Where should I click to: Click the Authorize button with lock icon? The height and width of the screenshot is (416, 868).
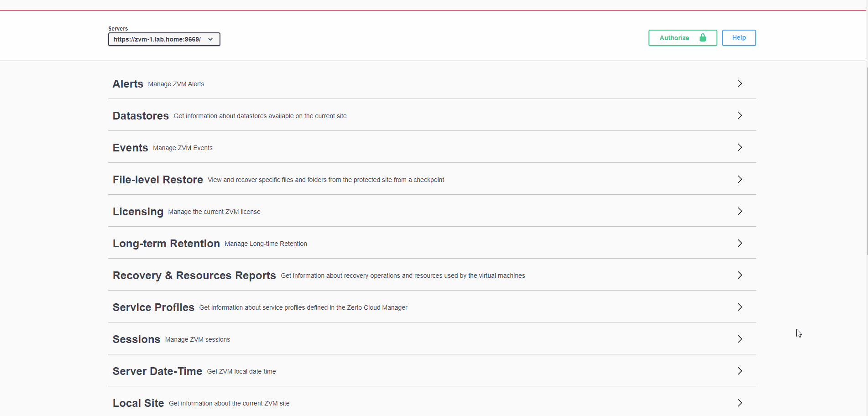coord(682,38)
